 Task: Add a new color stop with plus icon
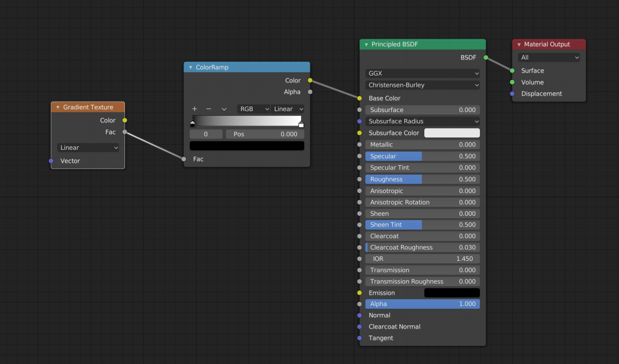[x=195, y=109]
